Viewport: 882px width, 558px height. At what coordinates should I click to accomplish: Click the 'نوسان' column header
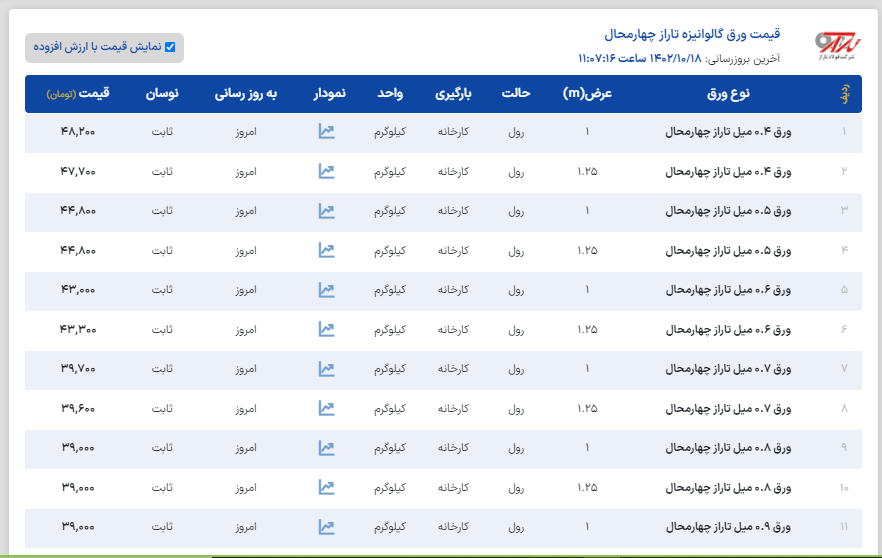pos(162,94)
